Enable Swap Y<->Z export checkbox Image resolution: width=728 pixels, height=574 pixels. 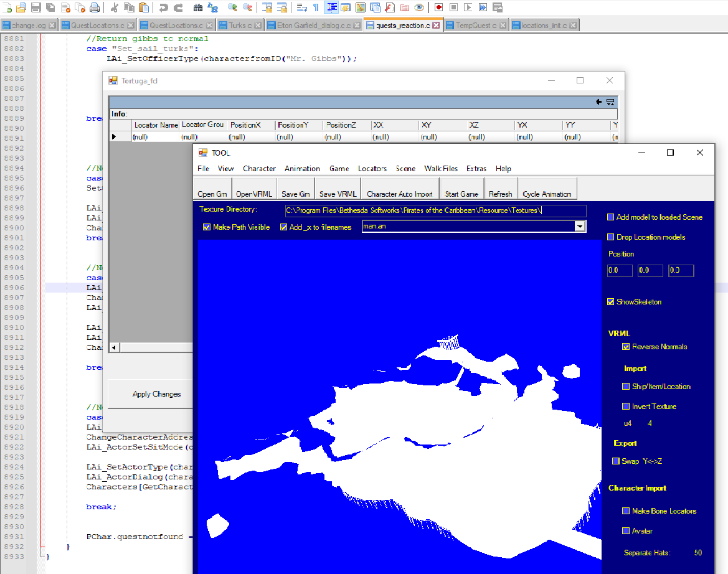[x=616, y=461]
